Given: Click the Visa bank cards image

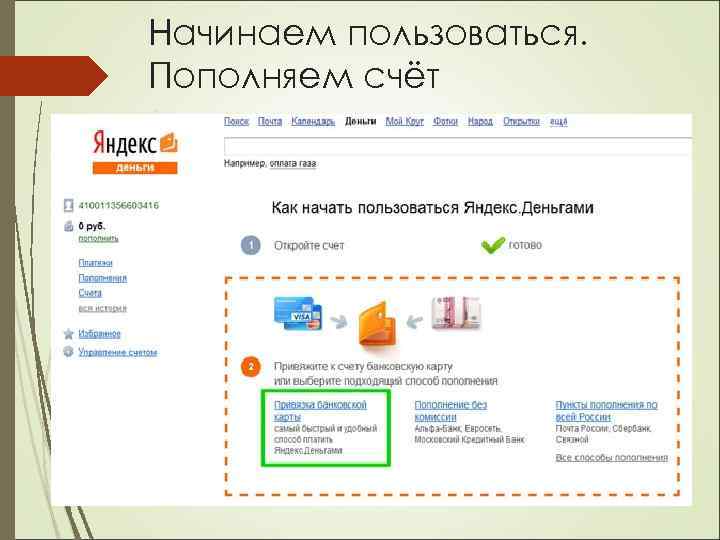Looking at the screenshot, I should pyautogui.click(x=298, y=313).
